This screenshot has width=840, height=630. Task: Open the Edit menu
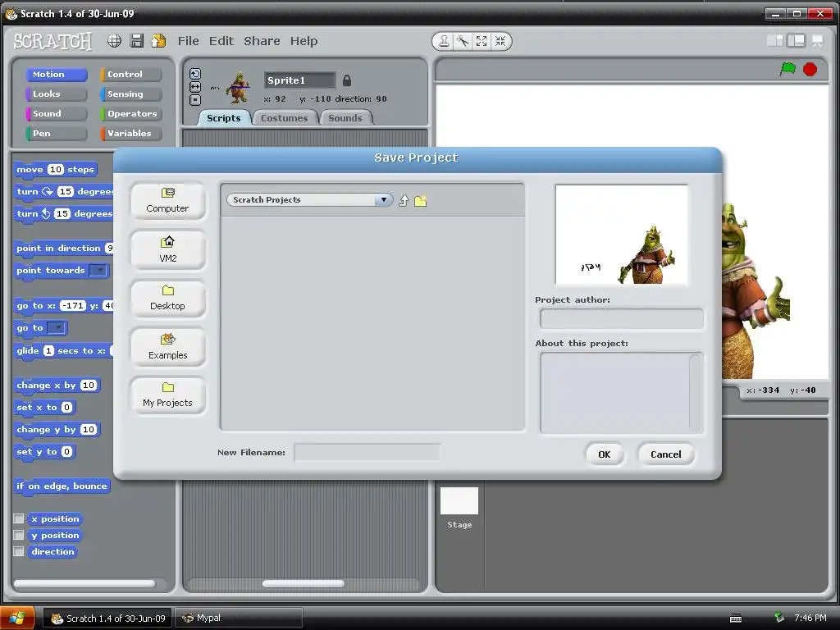coord(221,41)
